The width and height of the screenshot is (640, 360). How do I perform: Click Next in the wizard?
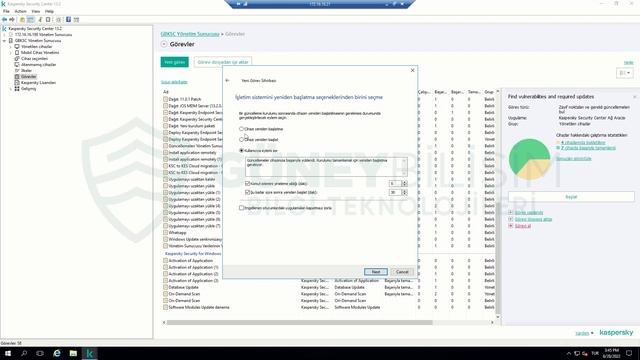click(x=376, y=272)
